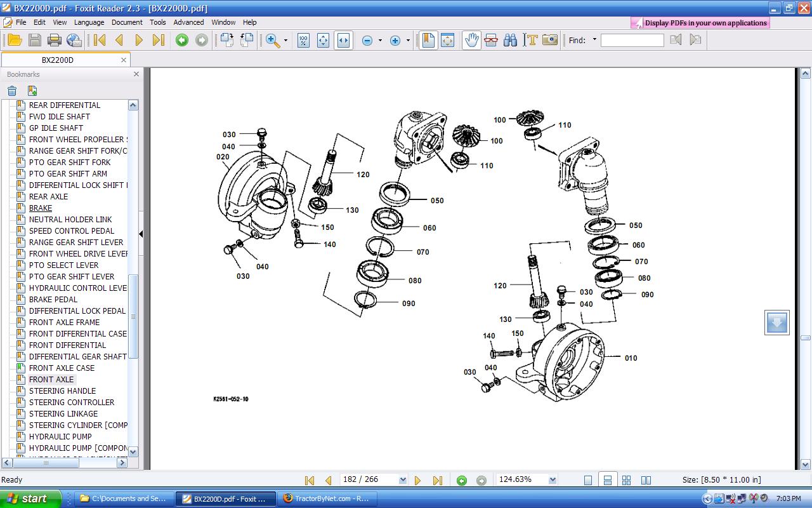This screenshot has height=508, width=812.
Task: Click green Previous View arrow in top toolbar
Action: click(182, 40)
